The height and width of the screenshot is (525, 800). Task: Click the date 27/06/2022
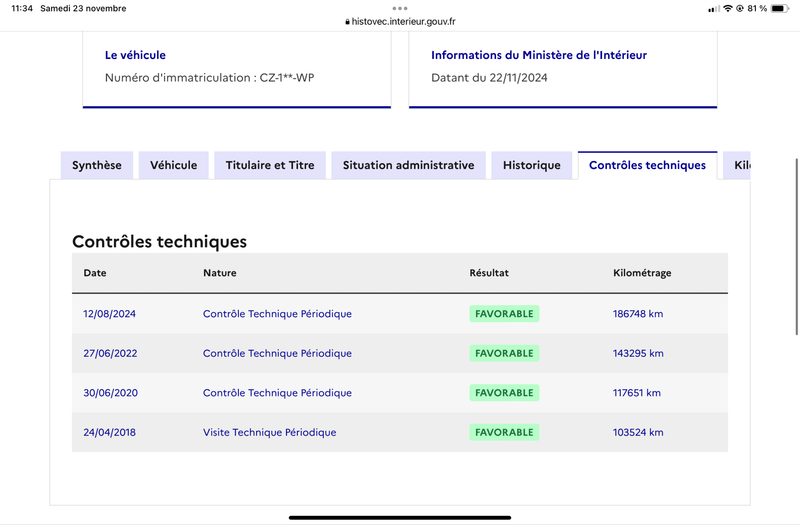click(110, 353)
